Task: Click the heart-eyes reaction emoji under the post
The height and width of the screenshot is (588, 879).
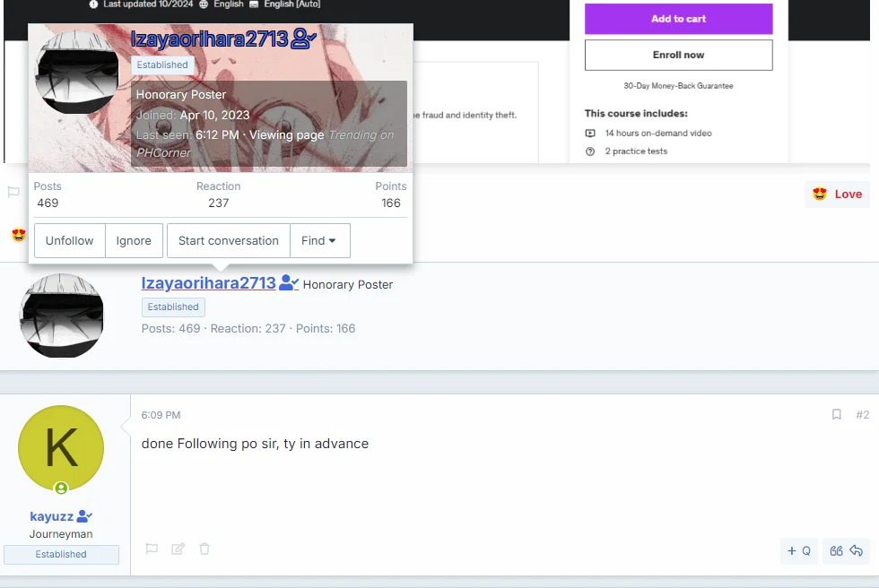Action: (19, 235)
